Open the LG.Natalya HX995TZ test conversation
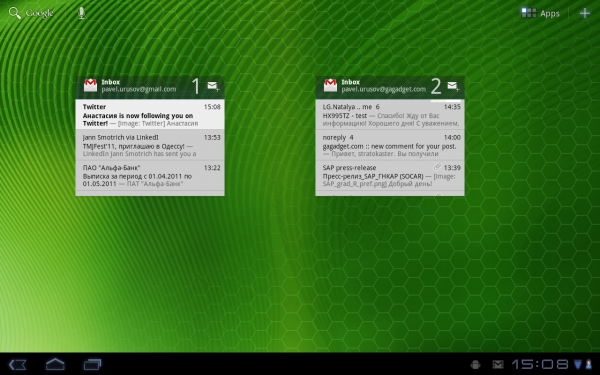This screenshot has width=600, height=375. tap(390, 114)
